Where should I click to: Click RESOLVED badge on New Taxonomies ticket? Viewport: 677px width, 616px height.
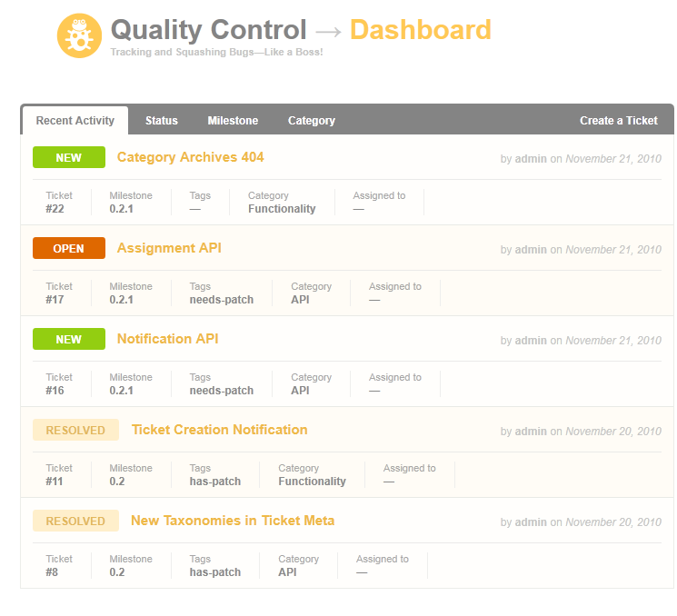tap(75, 521)
